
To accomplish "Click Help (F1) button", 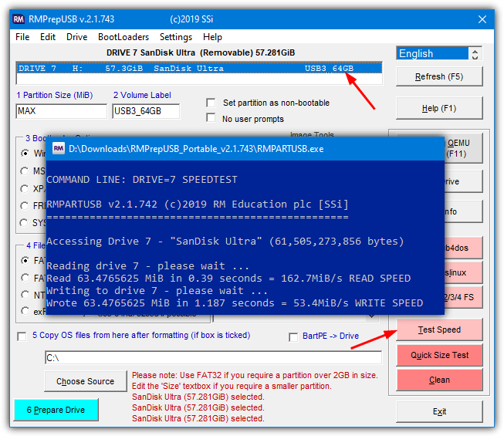I will [439, 108].
